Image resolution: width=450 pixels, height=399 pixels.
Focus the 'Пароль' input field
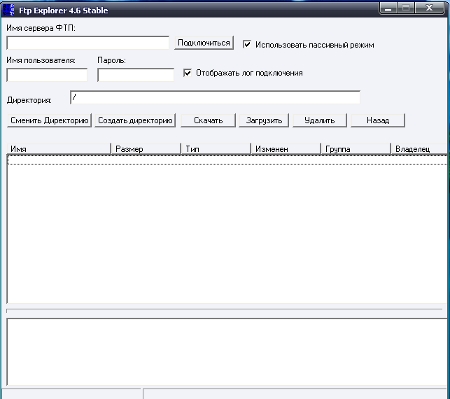pyautogui.click(x=135, y=75)
